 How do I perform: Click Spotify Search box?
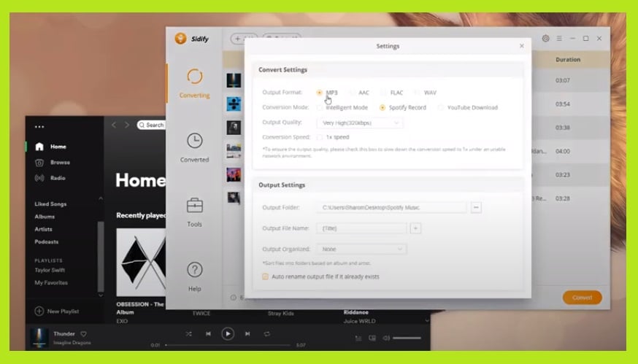151,125
